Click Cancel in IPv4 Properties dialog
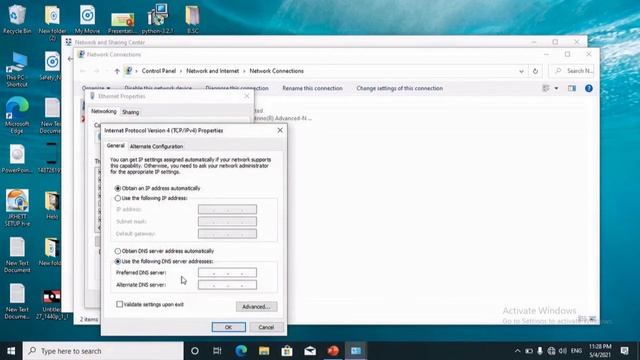The height and width of the screenshot is (360, 640). (266, 327)
